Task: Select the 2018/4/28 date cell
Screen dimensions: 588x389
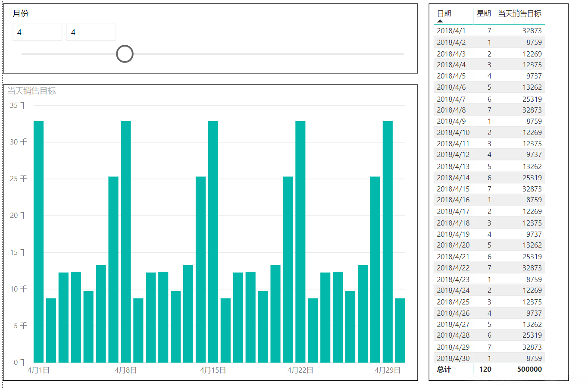Action: pyautogui.click(x=453, y=335)
